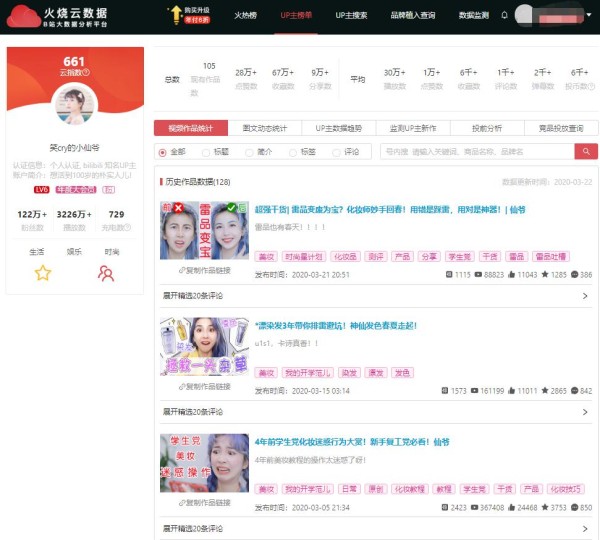Open the notification bell in top bar

tap(504, 16)
